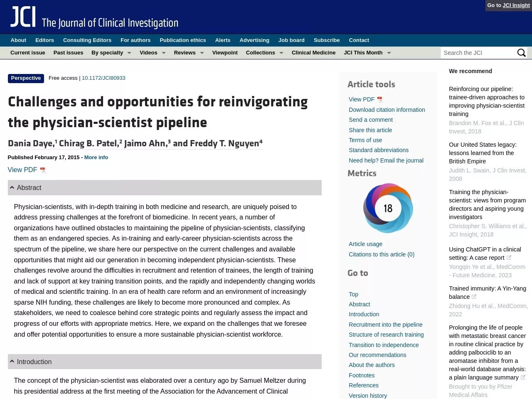Click the external link icon after 'A case report'
The width and height of the screenshot is (532, 399).
point(509,258)
